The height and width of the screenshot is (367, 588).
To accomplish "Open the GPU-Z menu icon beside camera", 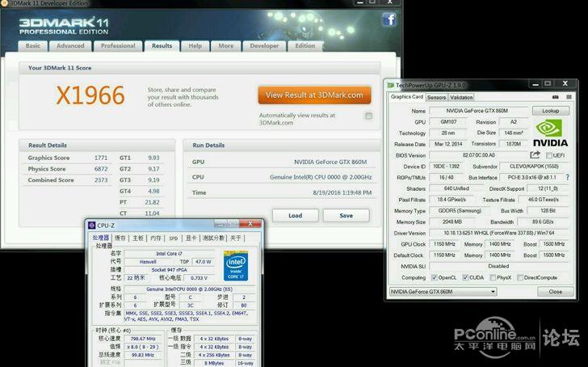I will pyautogui.click(x=569, y=97).
